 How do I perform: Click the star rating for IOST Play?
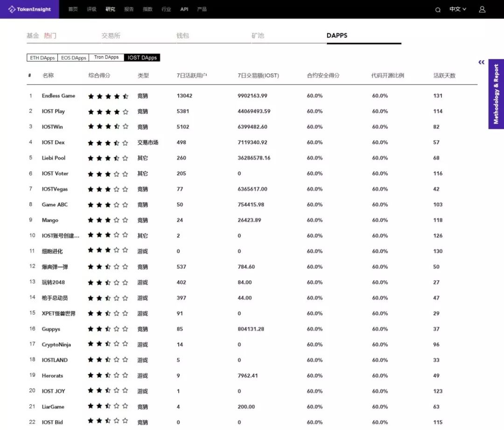(108, 112)
